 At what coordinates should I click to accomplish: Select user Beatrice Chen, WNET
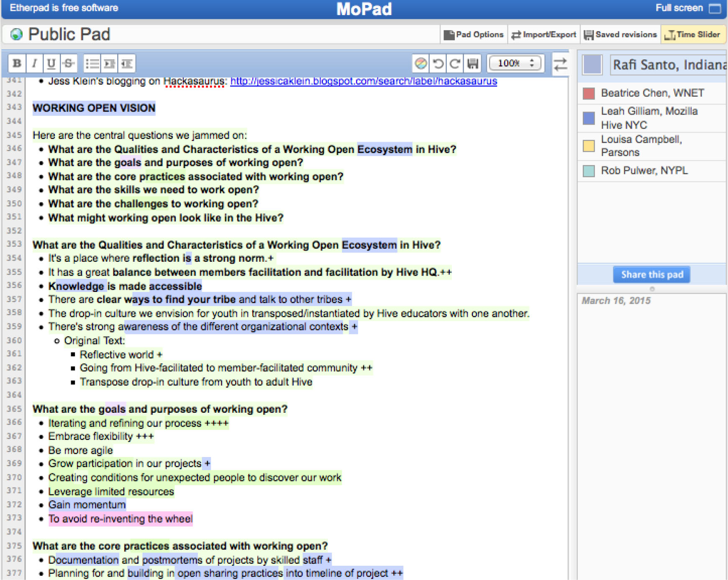click(x=652, y=93)
